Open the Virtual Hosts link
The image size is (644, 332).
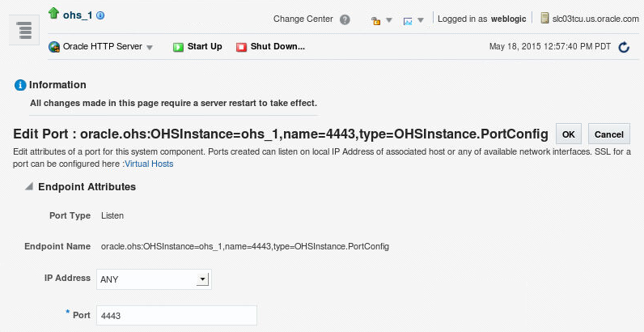149,164
